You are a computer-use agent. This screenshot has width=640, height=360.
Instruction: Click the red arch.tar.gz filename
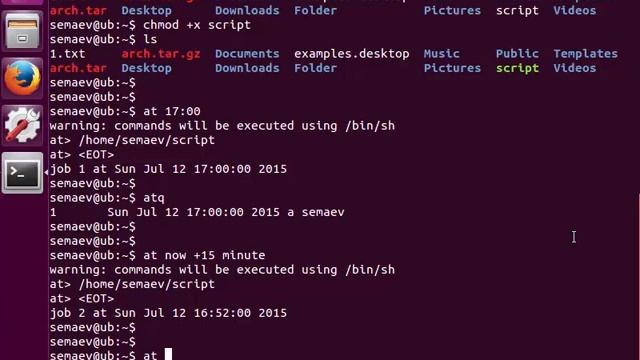[161, 54]
